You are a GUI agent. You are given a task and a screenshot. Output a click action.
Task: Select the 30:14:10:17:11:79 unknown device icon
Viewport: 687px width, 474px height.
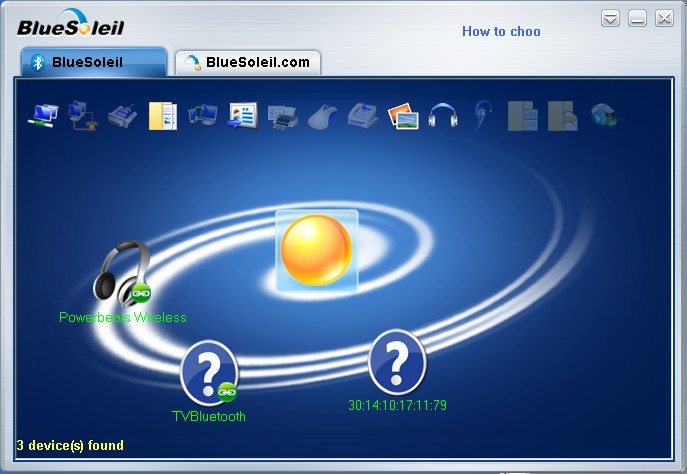pyautogui.click(x=397, y=362)
